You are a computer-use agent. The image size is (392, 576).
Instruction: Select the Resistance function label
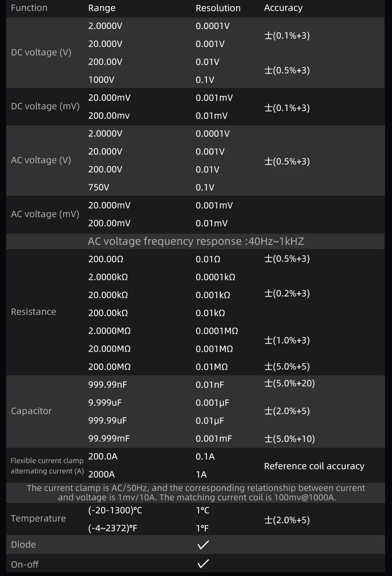pos(33,312)
